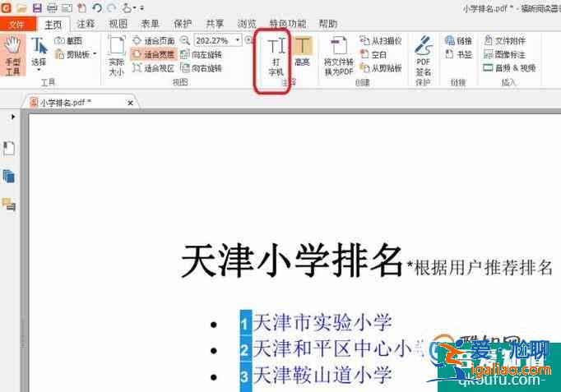Screen dimensions: 561x392
Task: Create PDF From Scanner (从扫描仪)
Action: click(x=381, y=41)
